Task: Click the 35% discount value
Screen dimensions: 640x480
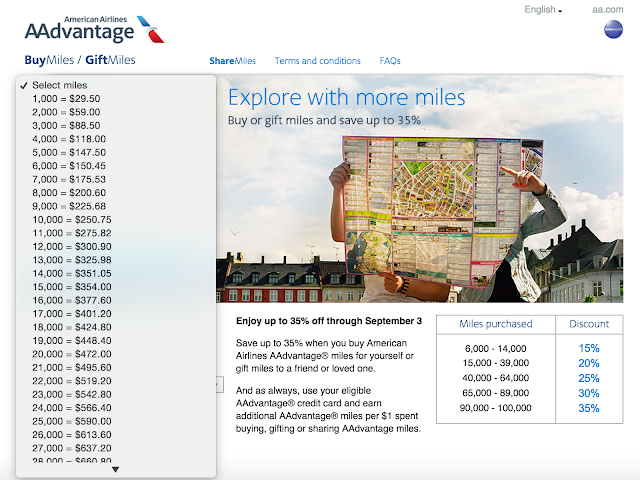Action: (x=589, y=408)
